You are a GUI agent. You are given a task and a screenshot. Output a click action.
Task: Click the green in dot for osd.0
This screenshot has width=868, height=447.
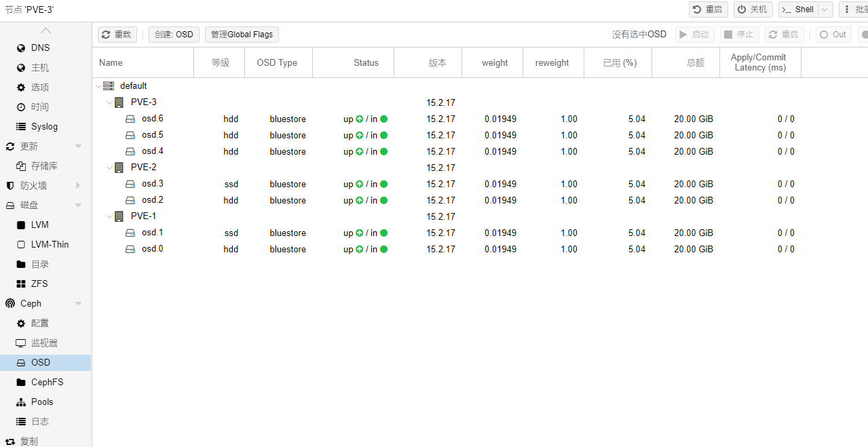[x=383, y=250]
